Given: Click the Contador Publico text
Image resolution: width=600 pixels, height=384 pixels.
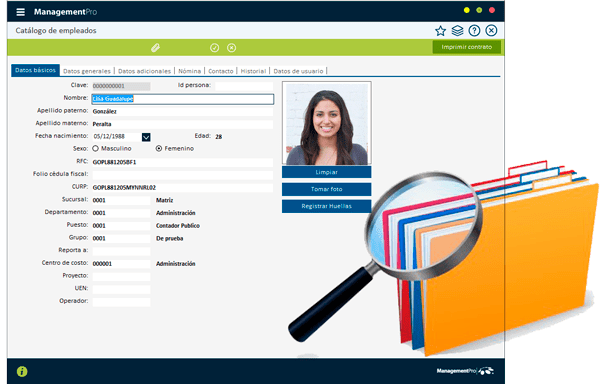Looking at the screenshot, I should click(178, 226).
